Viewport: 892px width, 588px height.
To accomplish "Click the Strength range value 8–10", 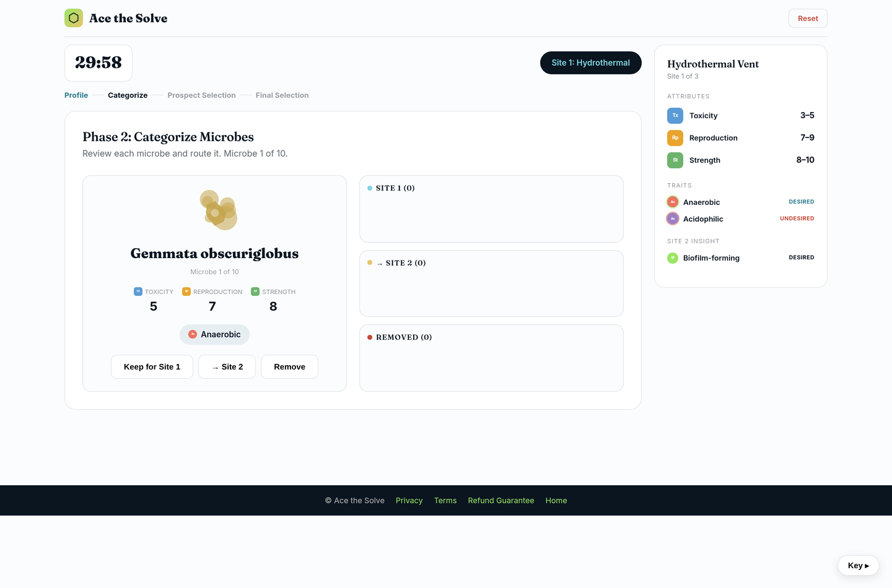I will tap(805, 160).
